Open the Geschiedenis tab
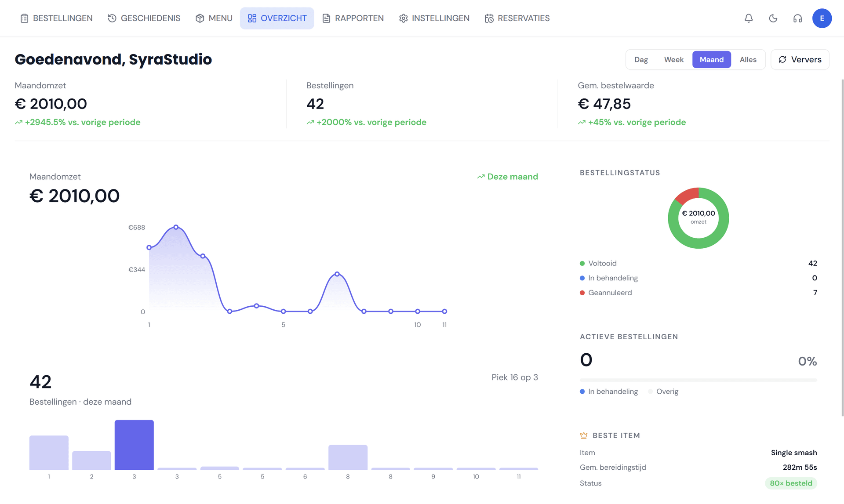844x504 pixels. click(x=144, y=18)
